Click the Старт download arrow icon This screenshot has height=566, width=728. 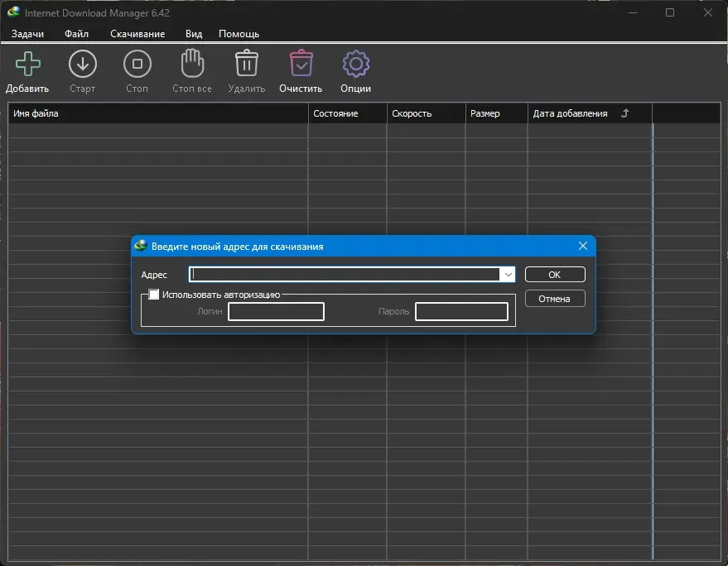pyautogui.click(x=83, y=64)
